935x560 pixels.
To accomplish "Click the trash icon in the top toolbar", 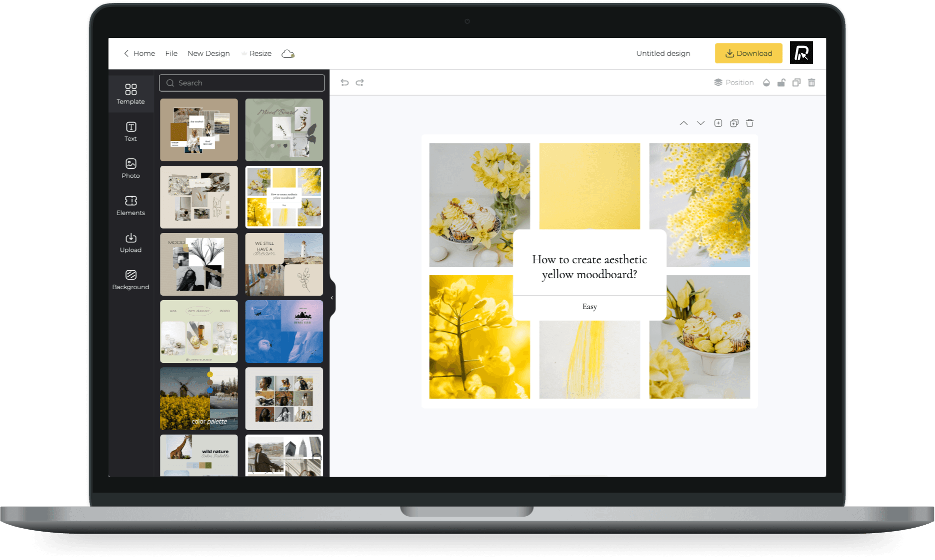I will click(811, 82).
